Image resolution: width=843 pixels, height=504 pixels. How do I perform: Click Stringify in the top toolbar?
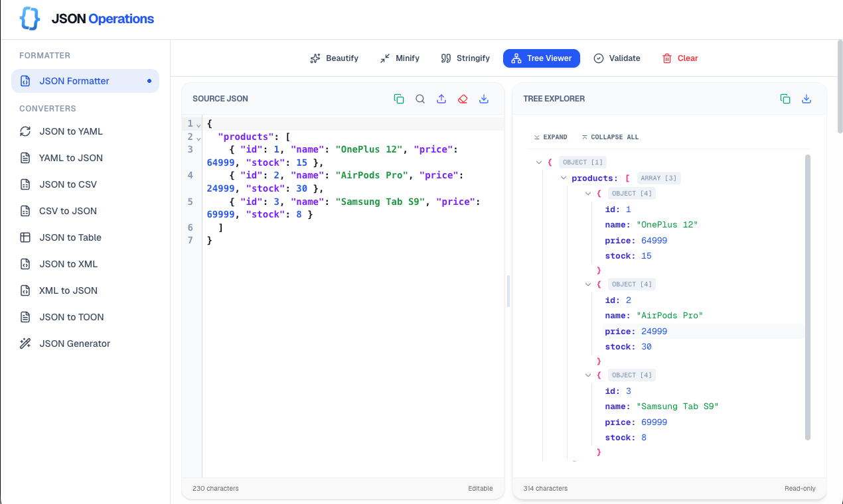pyautogui.click(x=465, y=58)
